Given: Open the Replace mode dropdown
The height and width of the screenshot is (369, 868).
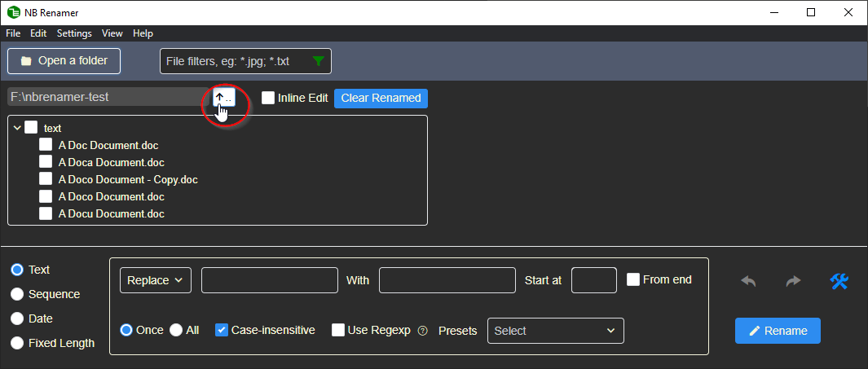Looking at the screenshot, I should pos(155,280).
